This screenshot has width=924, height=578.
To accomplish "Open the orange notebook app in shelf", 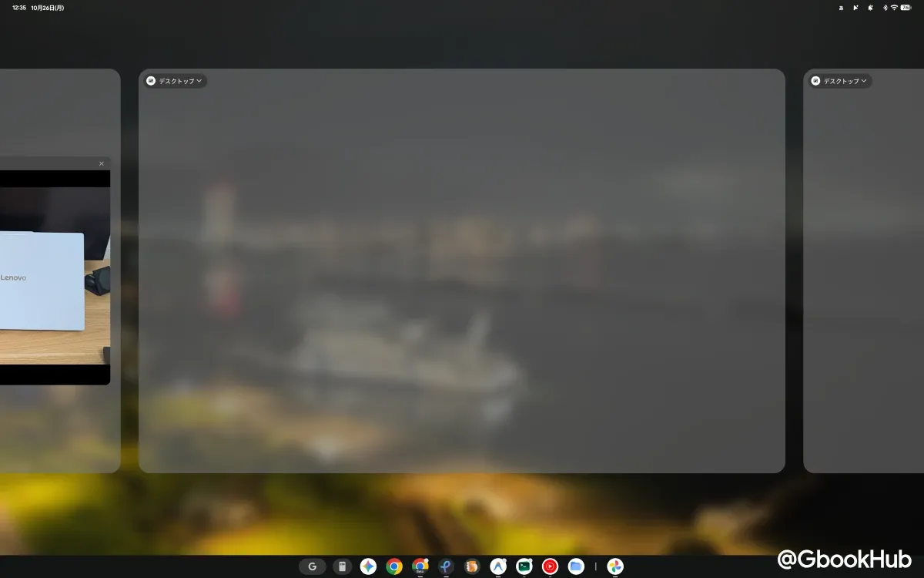I will pos(472,566).
